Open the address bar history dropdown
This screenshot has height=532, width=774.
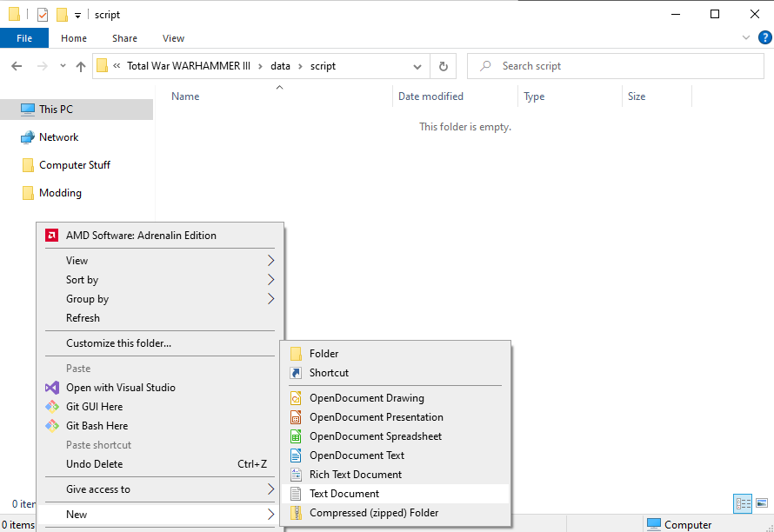pyautogui.click(x=417, y=66)
